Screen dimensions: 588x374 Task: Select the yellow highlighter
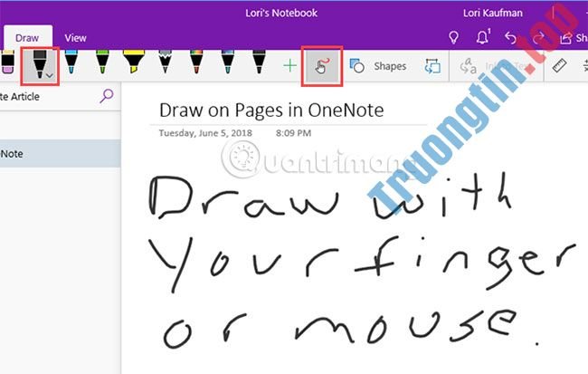coord(134,62)
